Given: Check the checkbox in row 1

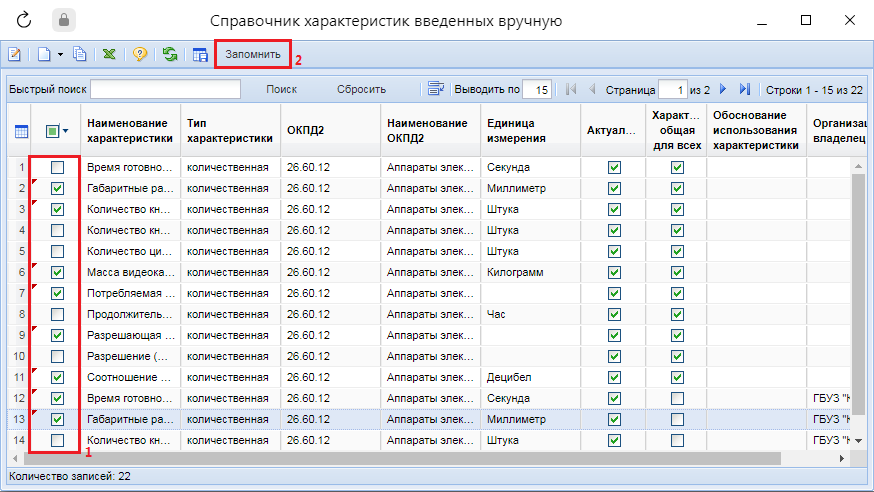Looking at the screenshot, I should pos(57,167).
